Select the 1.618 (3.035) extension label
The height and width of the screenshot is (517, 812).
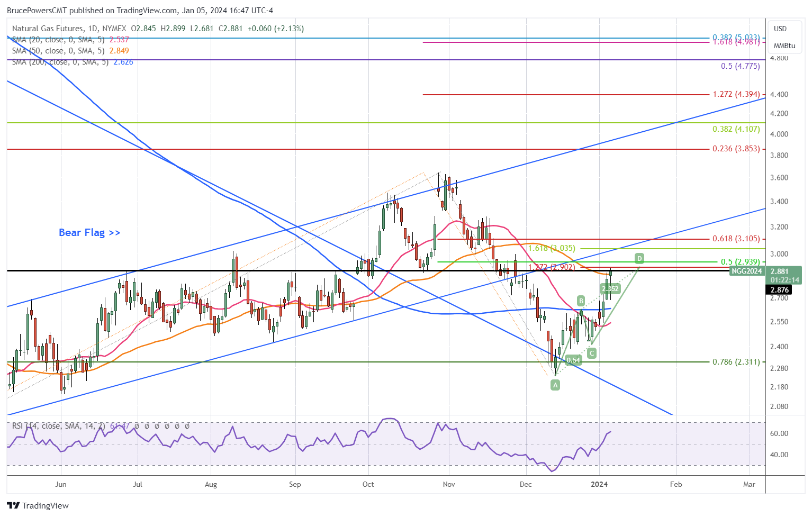[x=552, y=248]
